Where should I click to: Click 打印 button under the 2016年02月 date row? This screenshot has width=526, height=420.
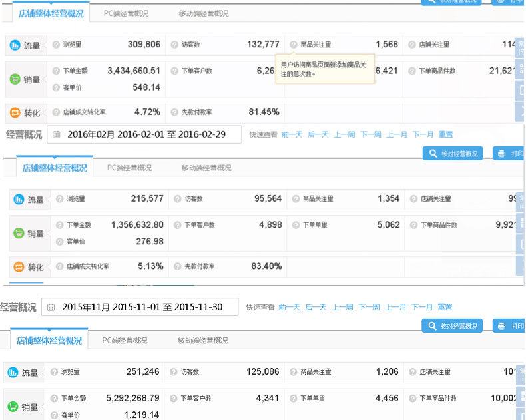tap(509, 154)
